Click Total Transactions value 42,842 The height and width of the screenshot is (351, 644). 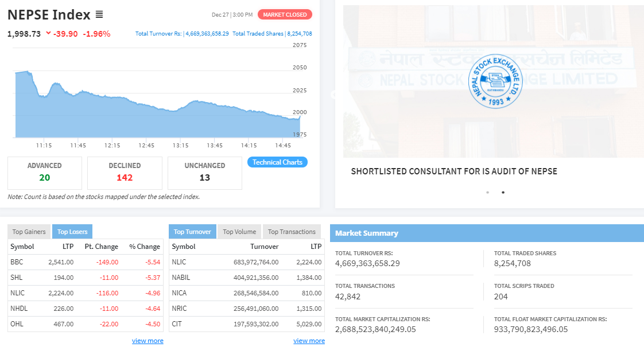point(348,297)
